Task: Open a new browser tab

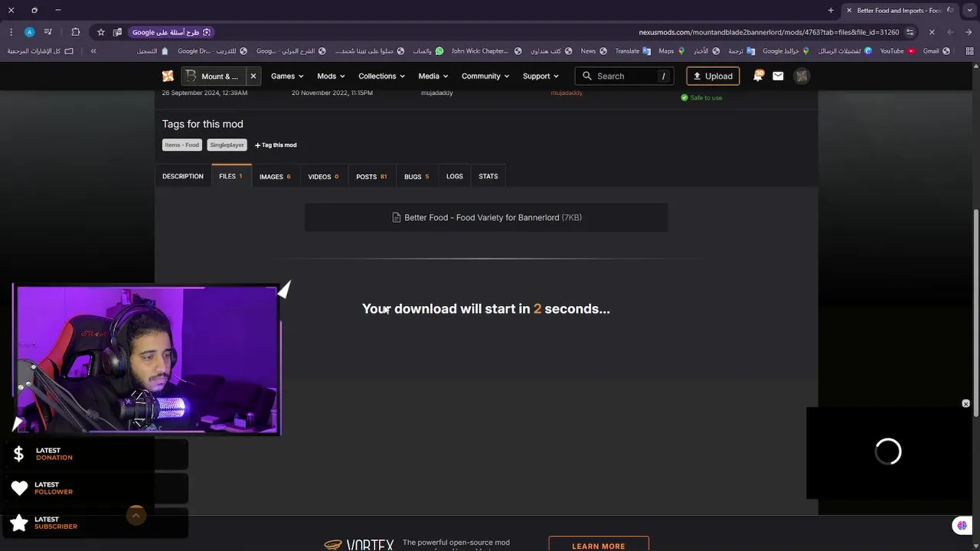Action: (831, 10)
